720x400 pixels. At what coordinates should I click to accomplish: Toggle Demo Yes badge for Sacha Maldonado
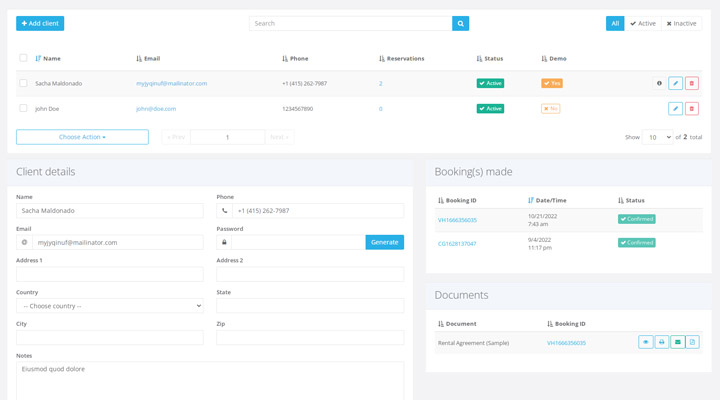(551, 83)
